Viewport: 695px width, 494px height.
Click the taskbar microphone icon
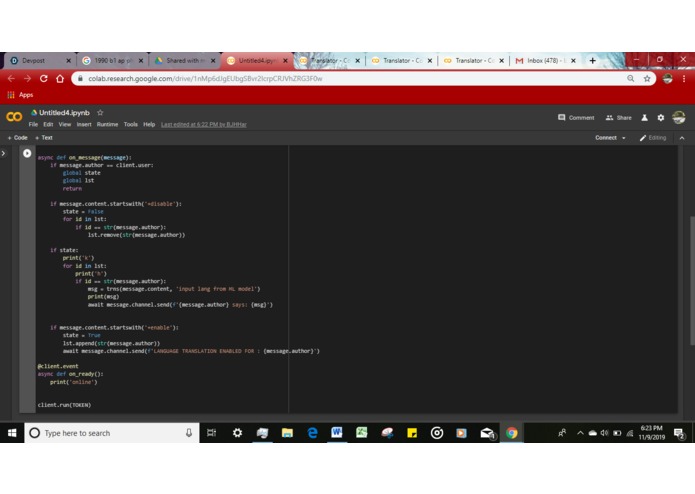point(189,433)
